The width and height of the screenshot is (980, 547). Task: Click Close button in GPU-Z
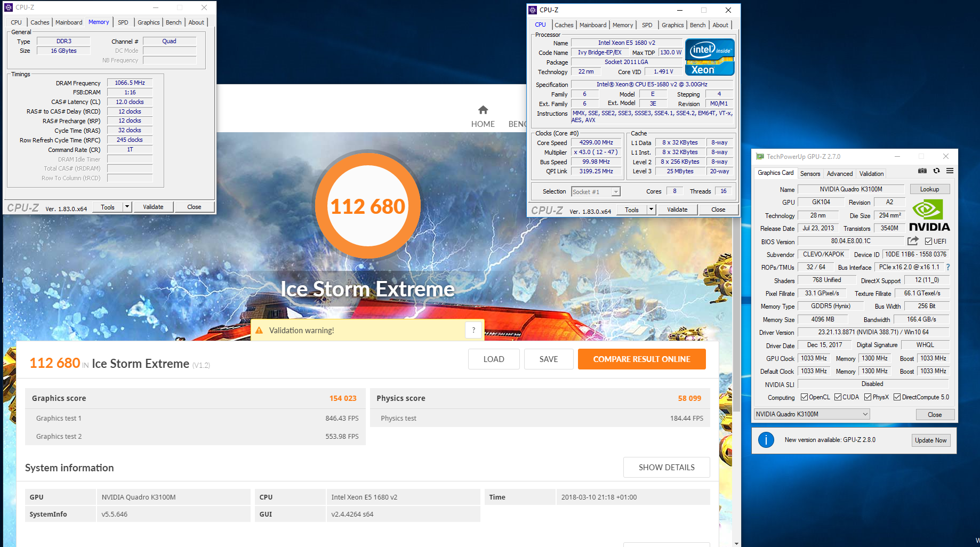[935, 415]
